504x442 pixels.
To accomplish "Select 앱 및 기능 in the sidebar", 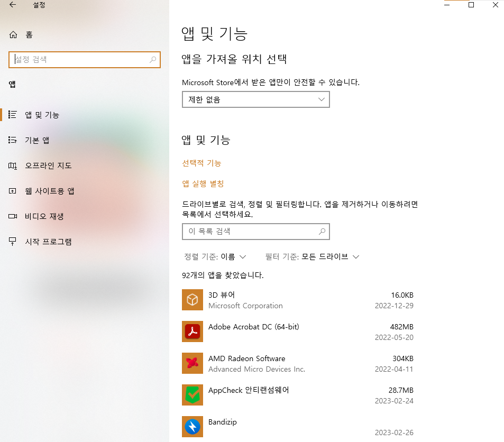I will [x=42, y=115].
